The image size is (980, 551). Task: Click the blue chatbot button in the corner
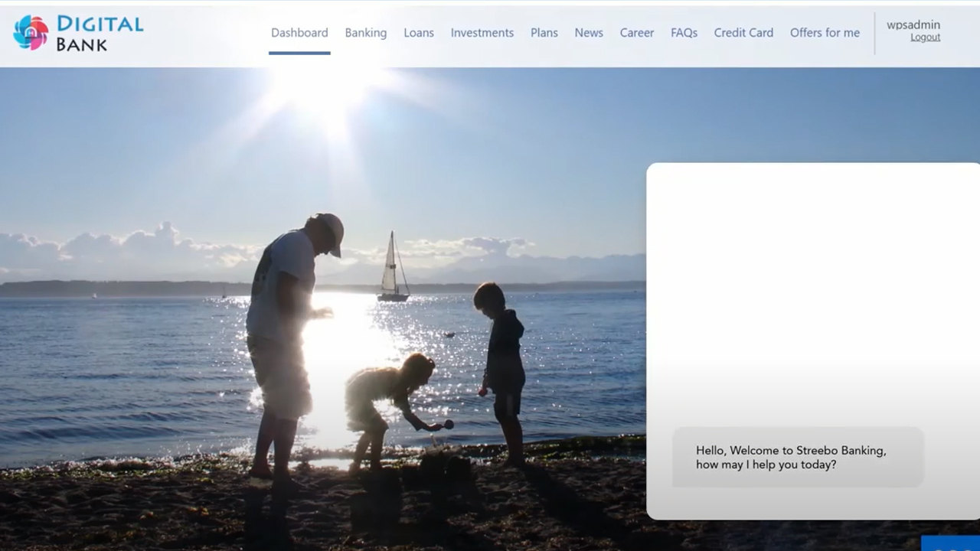950,543
